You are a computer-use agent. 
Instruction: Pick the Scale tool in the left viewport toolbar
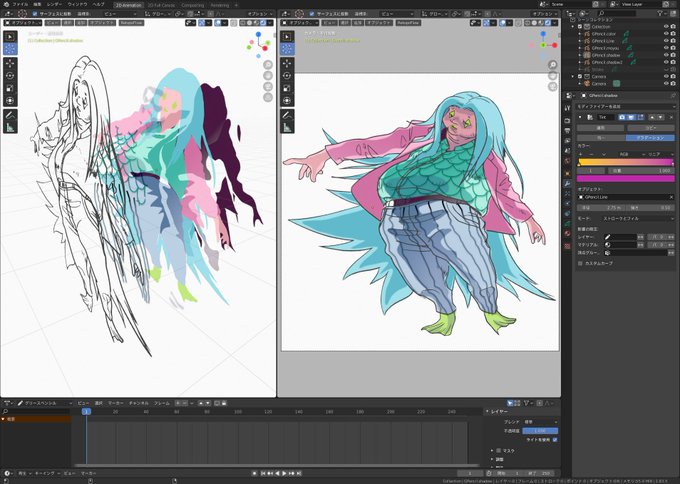(x=10, y=88)
